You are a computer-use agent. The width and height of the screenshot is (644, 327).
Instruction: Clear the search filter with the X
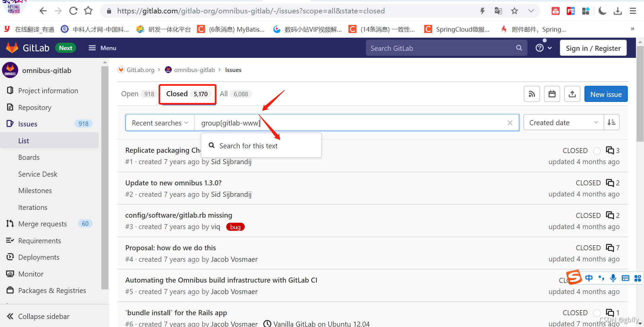point(510,123)
